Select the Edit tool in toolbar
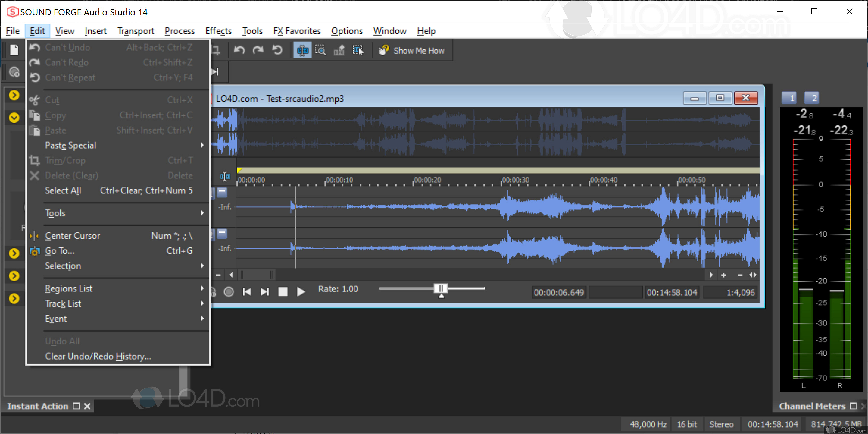This screenshot has width=868, height=434. [302, 51]
